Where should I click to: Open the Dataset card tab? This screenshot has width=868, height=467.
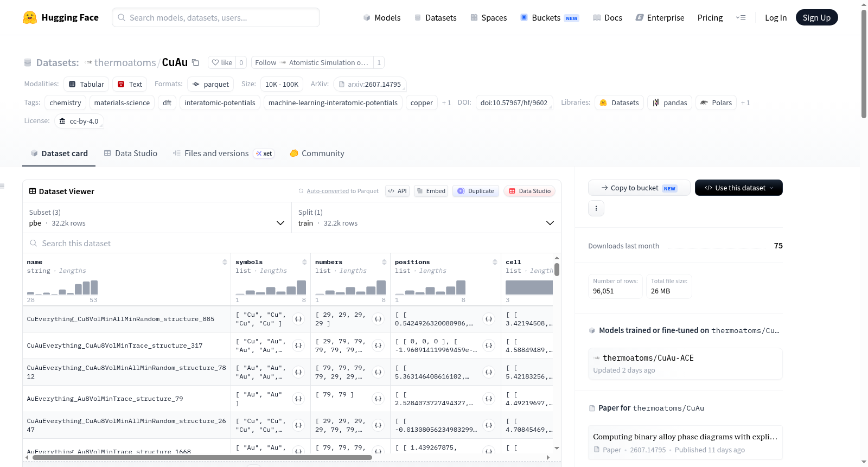[x=59, y=153]
